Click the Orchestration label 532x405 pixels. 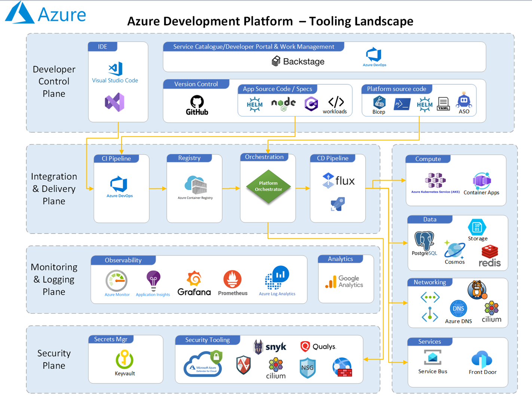coord(264,157)
